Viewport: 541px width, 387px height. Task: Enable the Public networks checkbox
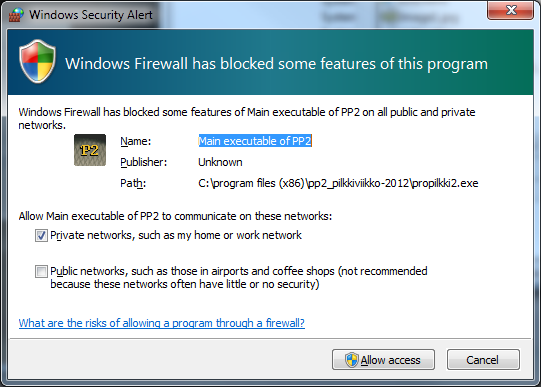(41, 271)
